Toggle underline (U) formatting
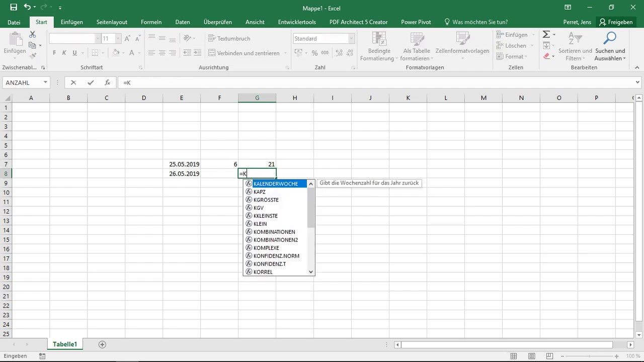 (x=74, y=53)
